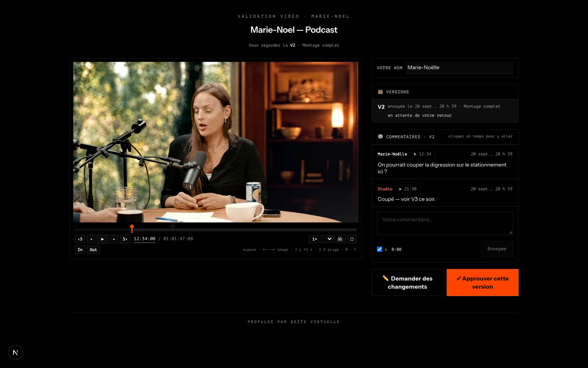Screen dimensions: 588x368
Task: Enter fullscreen mode
Action: click(x=352, y=239)
